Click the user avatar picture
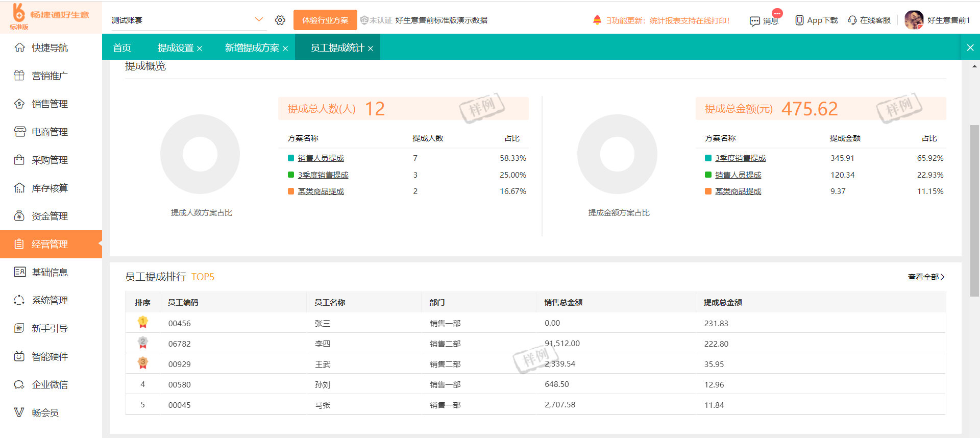 click(x=914, y=20)
